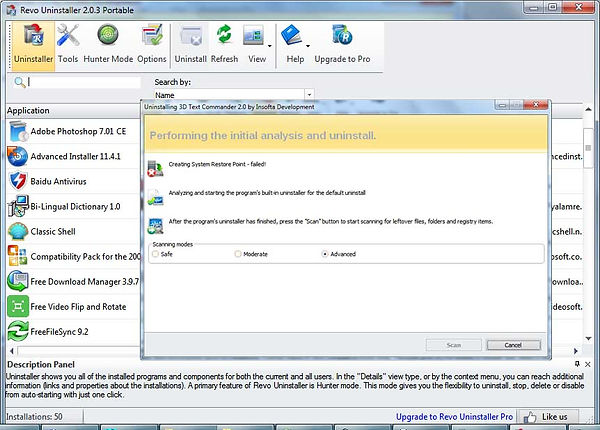Select the Classic Shell row
This screenshot has height=430, width=600.
pyautogui.click(x=73, y=231)
